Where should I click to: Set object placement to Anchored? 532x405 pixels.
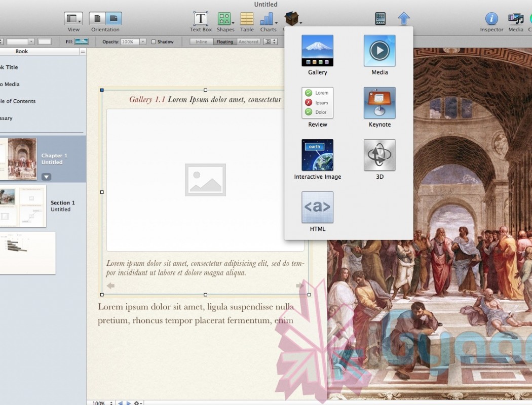(x=248, y=42)
